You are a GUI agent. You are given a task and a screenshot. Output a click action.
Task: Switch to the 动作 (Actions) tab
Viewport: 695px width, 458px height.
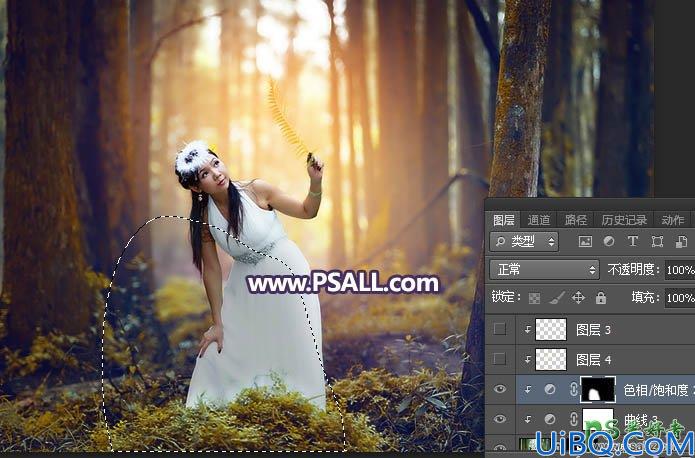click(672, 220)
